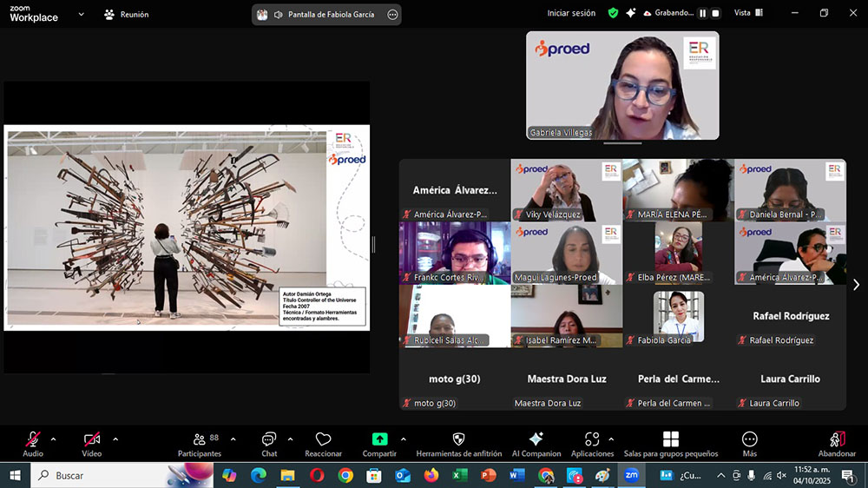The width and height of the screenshot is (868, 488).
Task: Open Herramientas de anfitrión shield
Action: coord(459,445)
